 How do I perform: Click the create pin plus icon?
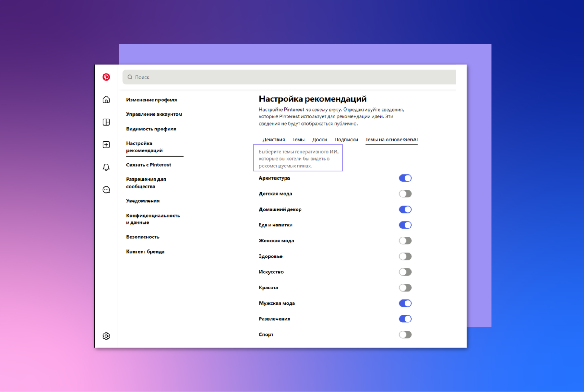(106, 145)
